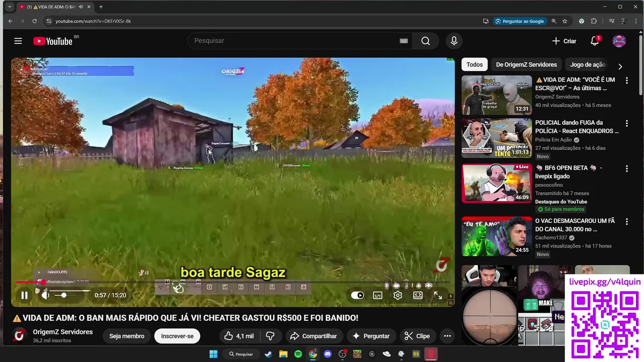The image size is (644, 362).
Task: Open player settings gear
Action: 397,295
